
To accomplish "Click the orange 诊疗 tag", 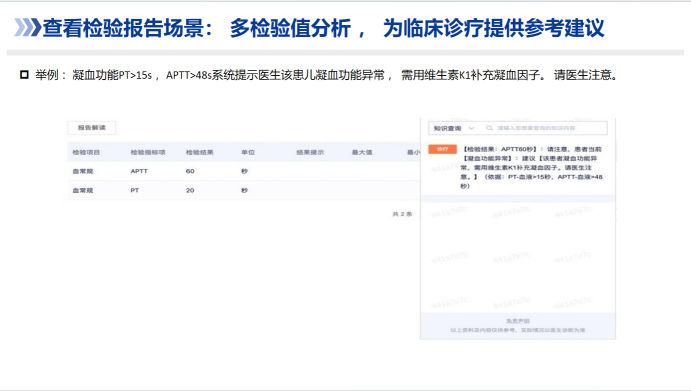I will click(442, 149).
